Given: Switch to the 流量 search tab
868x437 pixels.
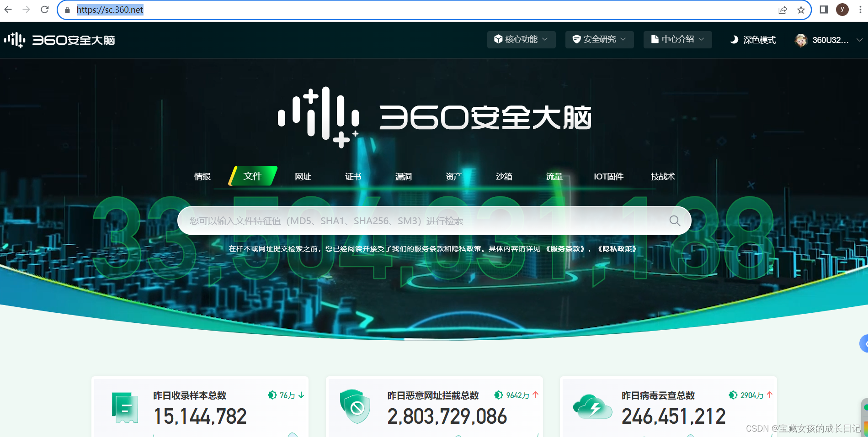Looking at the screenshot, I should point(554,176).
